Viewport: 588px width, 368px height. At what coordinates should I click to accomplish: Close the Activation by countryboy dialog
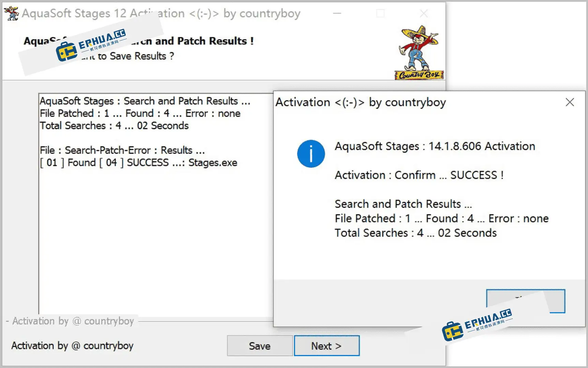[570, 102]
